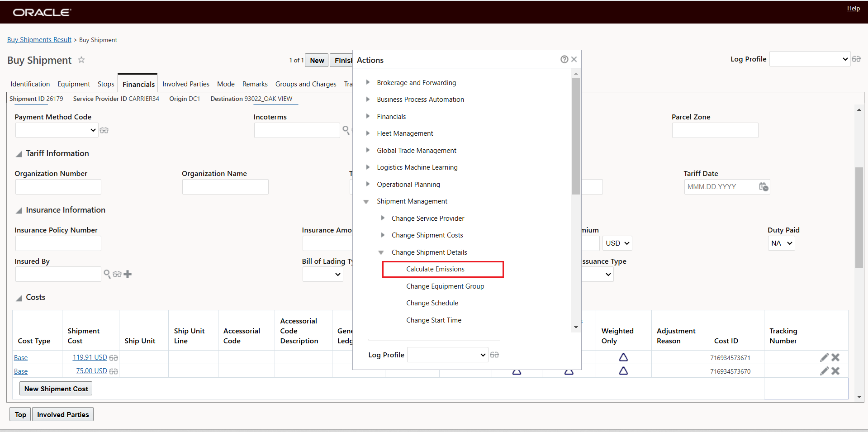Open Log Profile dropdown at top right
868x432 pixels.
point(810,59)
